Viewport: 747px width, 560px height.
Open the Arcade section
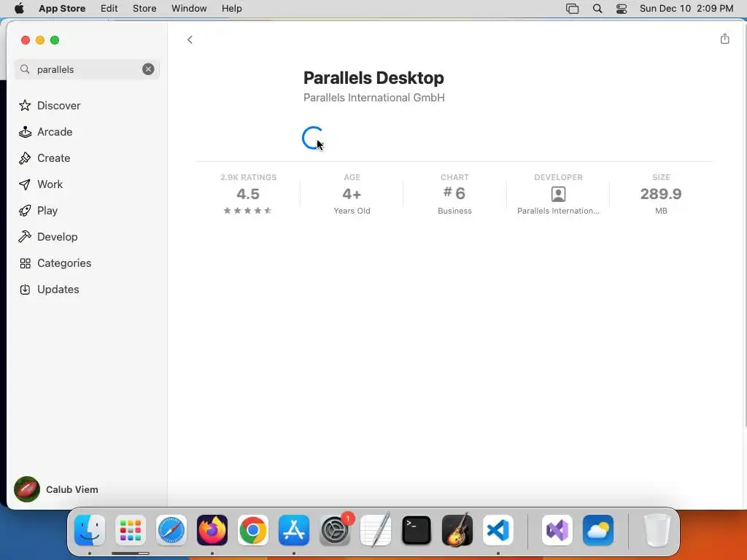[x=46, y=131]
